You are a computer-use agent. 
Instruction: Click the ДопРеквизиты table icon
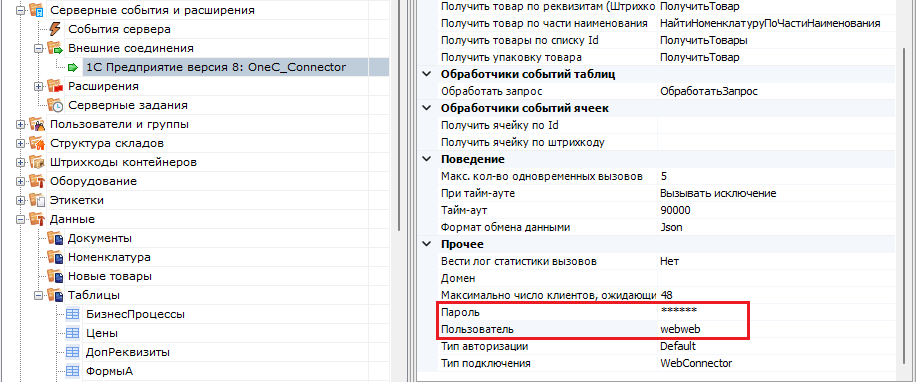(x=73, y=352)
